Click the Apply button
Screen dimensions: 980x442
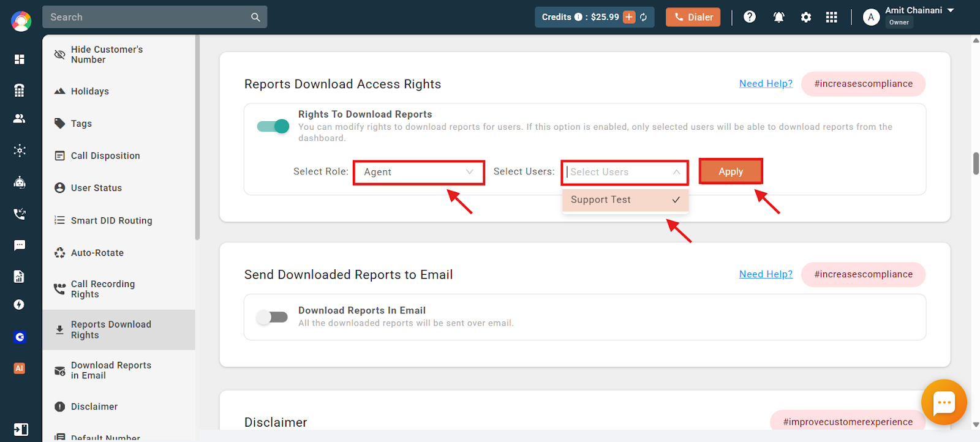(x=731, y=171)
